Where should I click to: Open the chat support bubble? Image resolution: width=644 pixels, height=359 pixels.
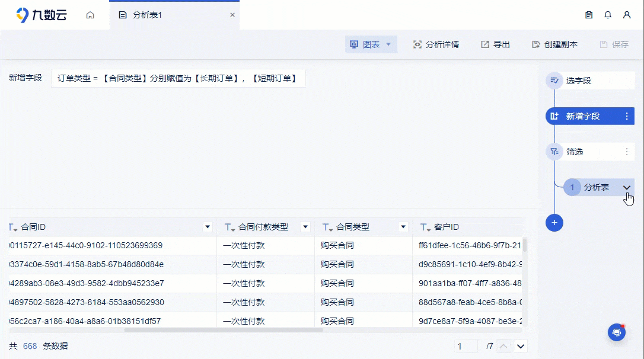(x=617, y=332)
